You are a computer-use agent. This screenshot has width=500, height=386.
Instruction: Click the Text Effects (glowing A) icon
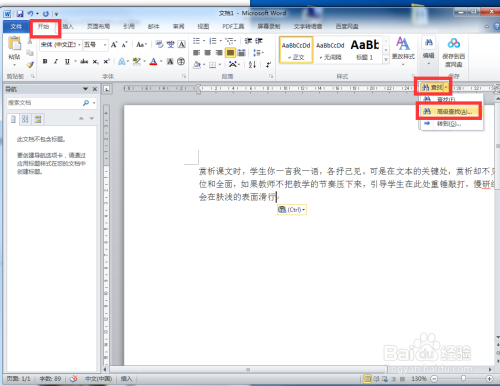122,62
